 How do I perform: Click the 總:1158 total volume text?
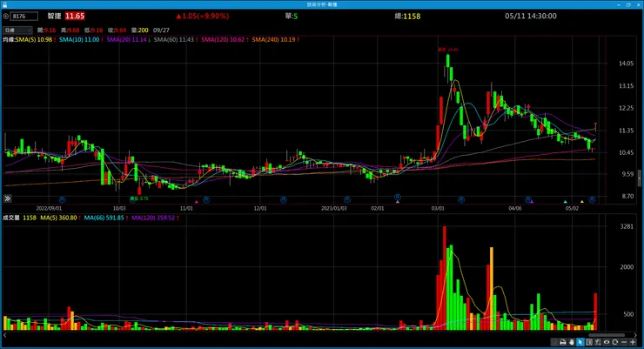tap(407, 17)
